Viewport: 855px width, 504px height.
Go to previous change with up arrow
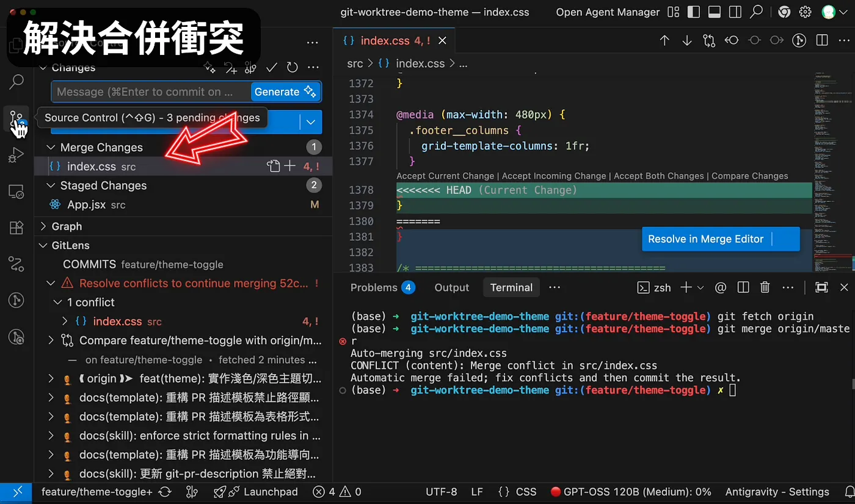click(664, 41)
